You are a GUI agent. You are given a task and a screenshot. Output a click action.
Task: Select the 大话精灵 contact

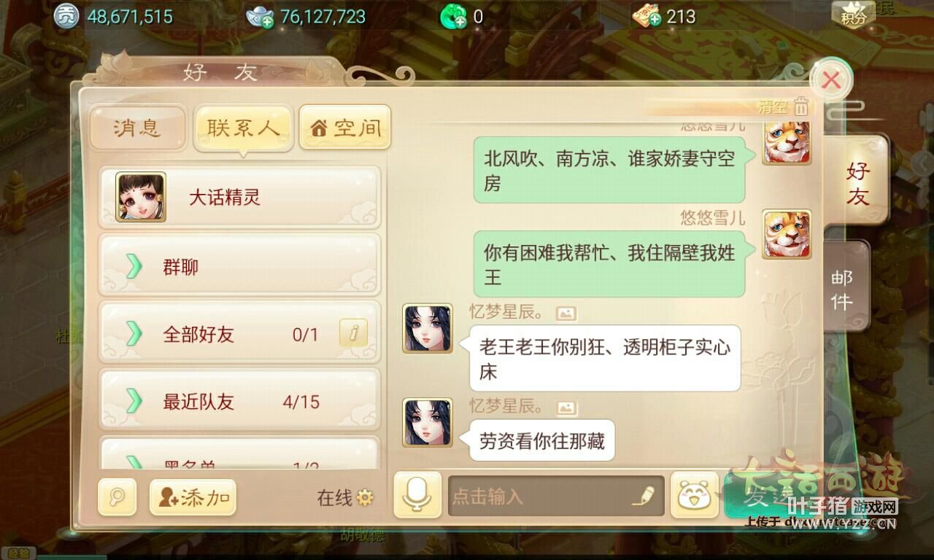(x=239, y=197)
